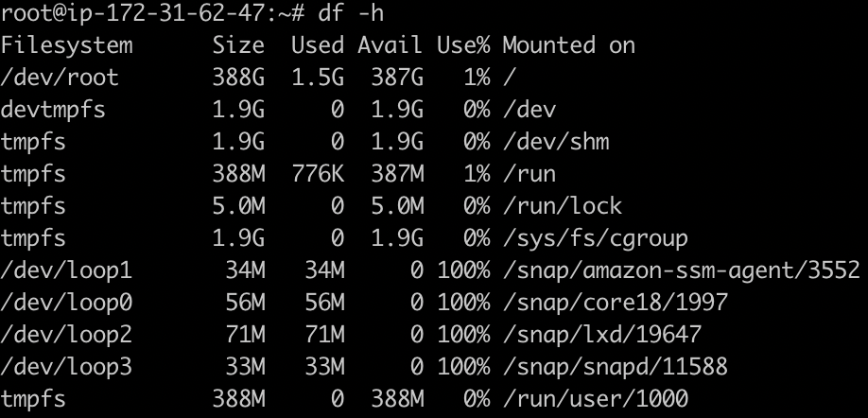The height and width of the screenshot is (418, 868).
Task: Click the df -h command text
Action: tap(351, 13)
